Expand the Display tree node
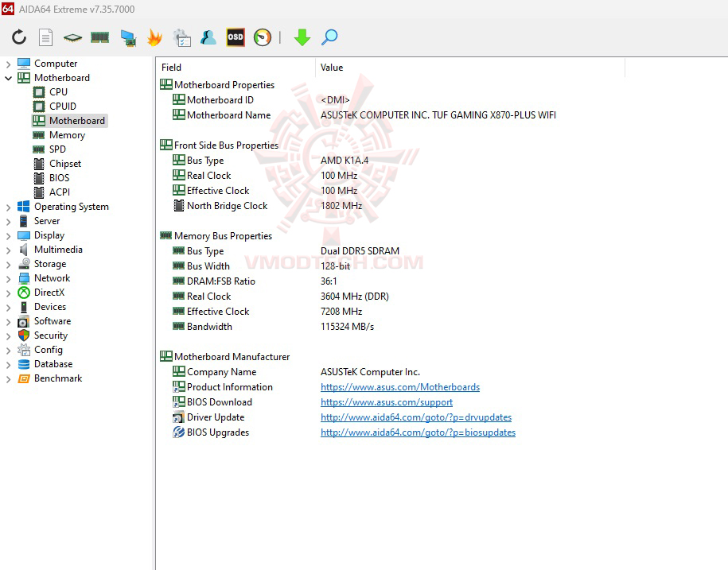 click(8, 236)
